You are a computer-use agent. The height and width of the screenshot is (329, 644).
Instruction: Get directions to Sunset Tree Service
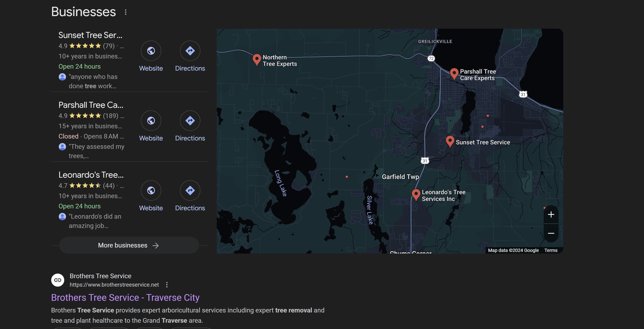(190, 51)
